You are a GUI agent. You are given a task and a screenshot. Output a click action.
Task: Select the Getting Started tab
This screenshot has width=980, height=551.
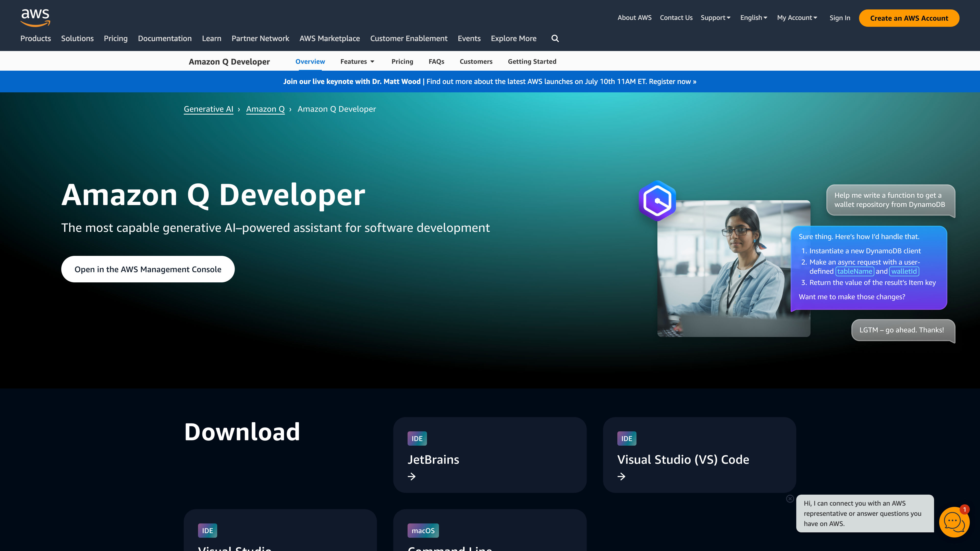coord(532,61)
